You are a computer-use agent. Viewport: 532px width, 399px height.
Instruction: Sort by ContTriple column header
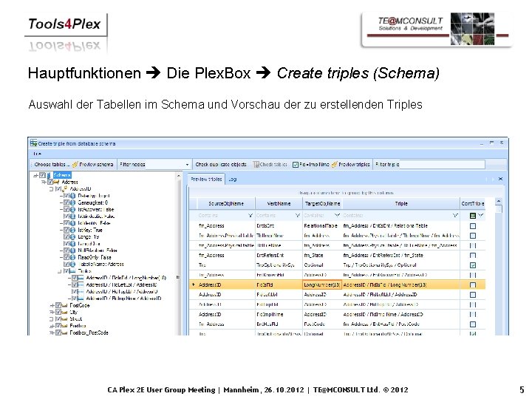(473, 204)
